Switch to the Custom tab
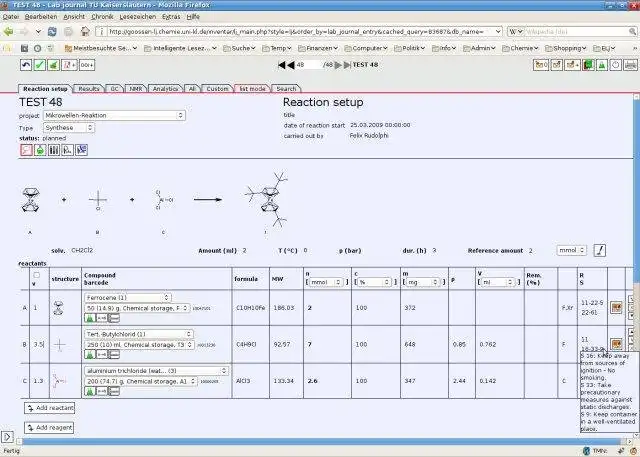640x457 pixels. tap(217, 89)
